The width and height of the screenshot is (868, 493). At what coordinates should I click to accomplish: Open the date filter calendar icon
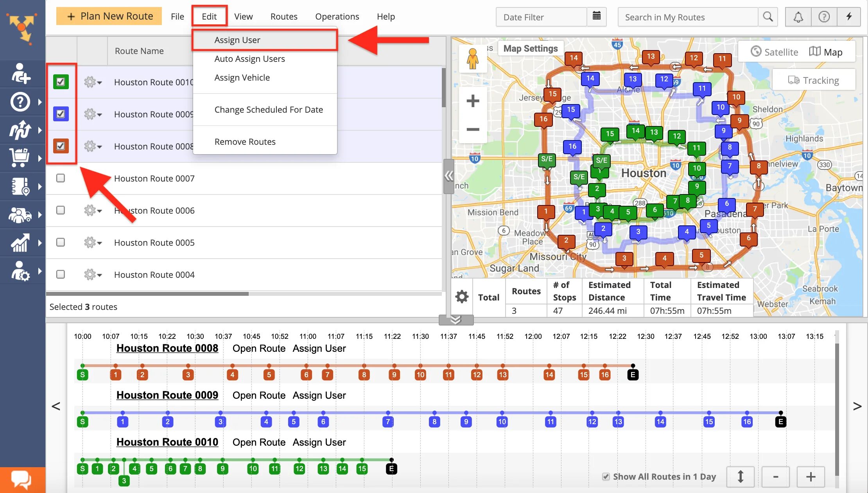[x=596, y=16]
